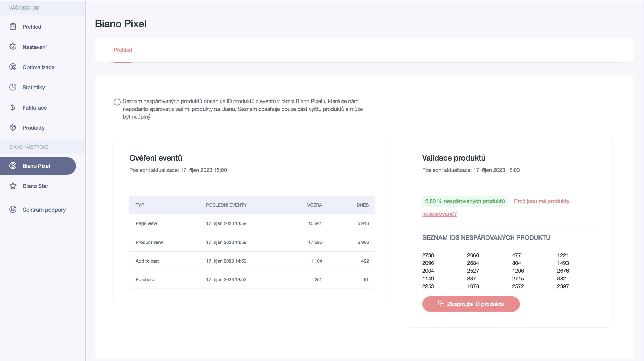Click unpaired product ID 1078
This screenshot has width=644, height=361.
pos(473,286)
